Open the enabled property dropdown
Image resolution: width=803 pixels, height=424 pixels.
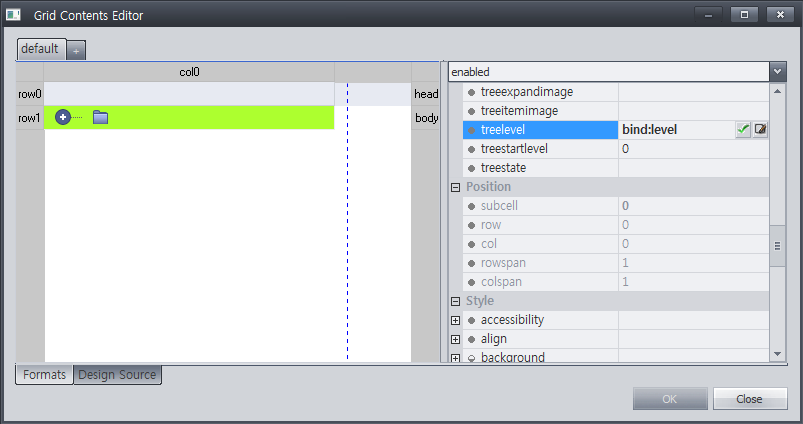coord(777,72)
